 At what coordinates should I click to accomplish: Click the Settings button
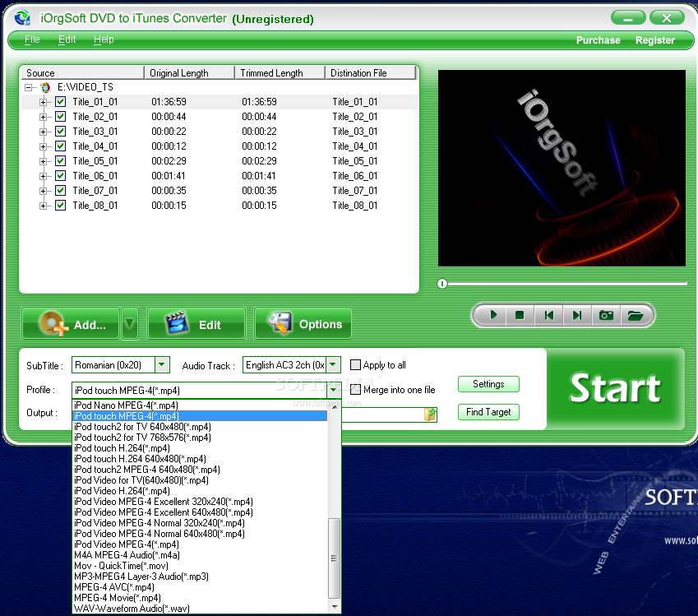pyautogui.click(x=488, y=384)
